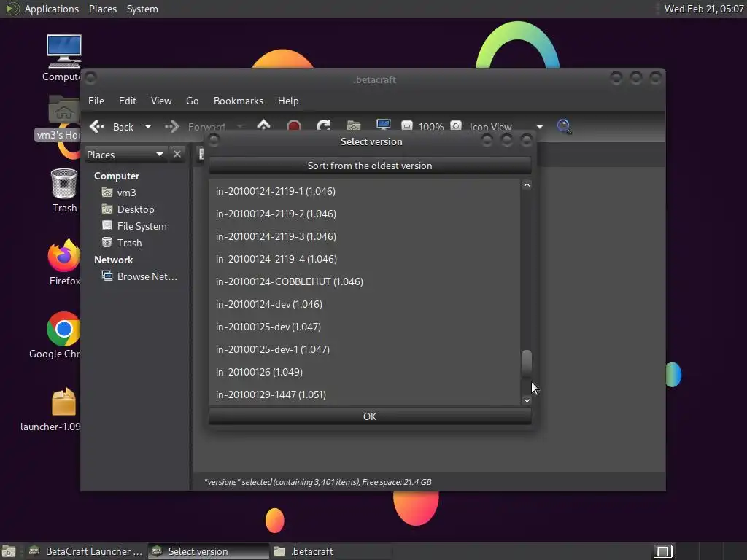Select version in-20100124-2119-2 (1.046)
747x560 pixels.
pyautogui.click(x=365, y=214)
